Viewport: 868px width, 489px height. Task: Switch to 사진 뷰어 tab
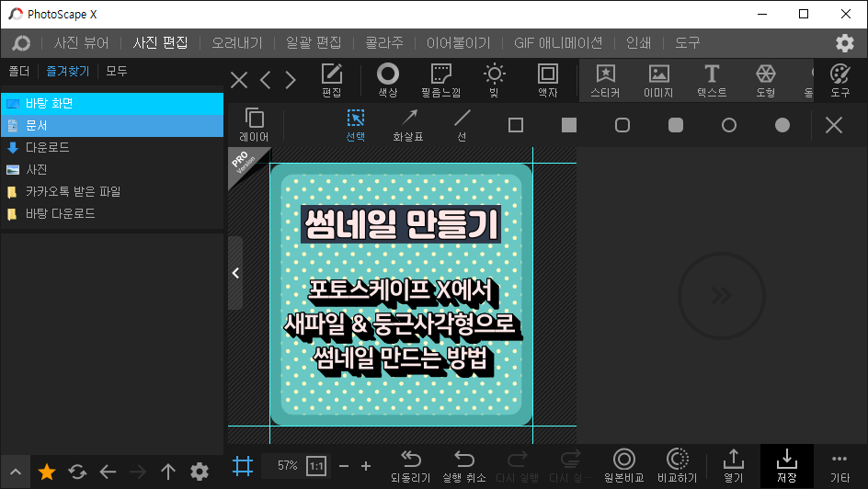pyautogui.click(x=81, y=42)
